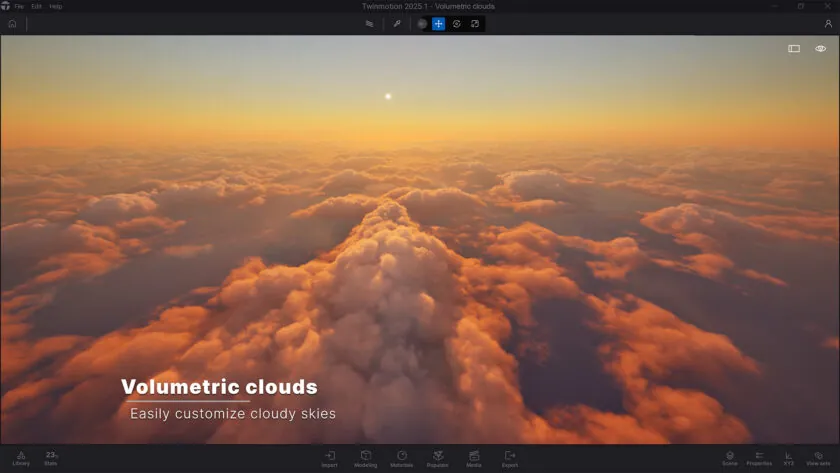Select the Scale gizmo tool

point(475,23)
